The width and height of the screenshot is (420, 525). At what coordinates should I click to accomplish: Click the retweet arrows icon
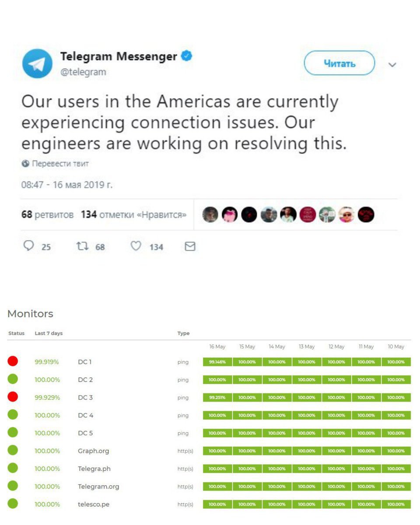pyautogui.click(x=82, y=246)
